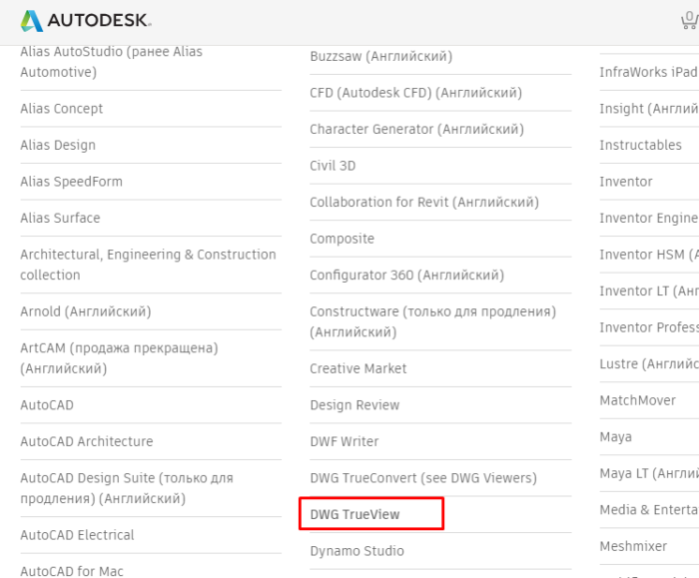The image size is (699, 578).
Task: Select Inventor Engineer link
Action: point(649,218)
